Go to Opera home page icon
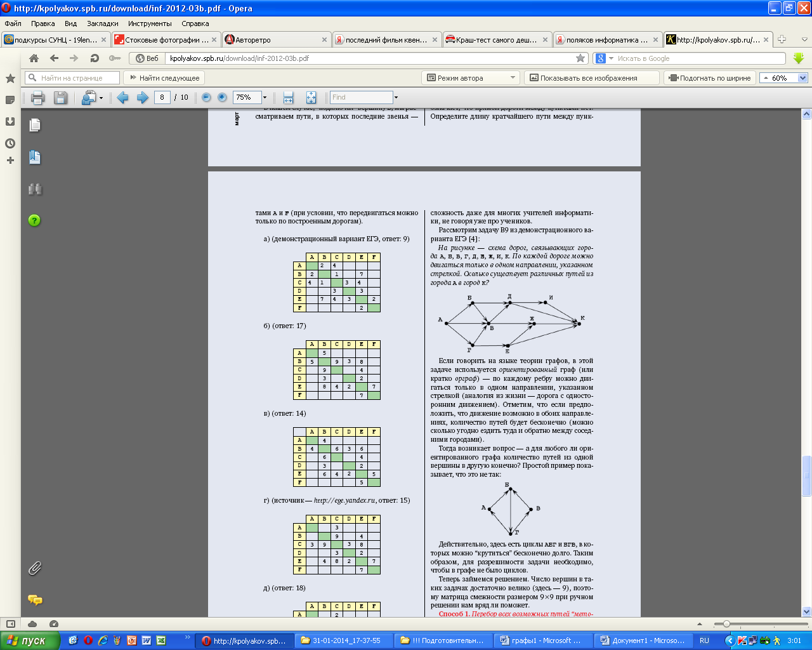 point(34,58)
